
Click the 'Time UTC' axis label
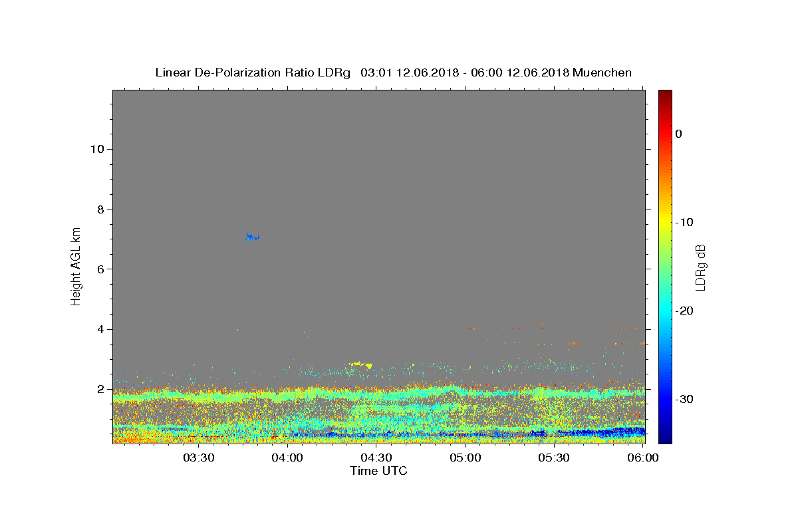pyautogui.click(x=378, y=471)
